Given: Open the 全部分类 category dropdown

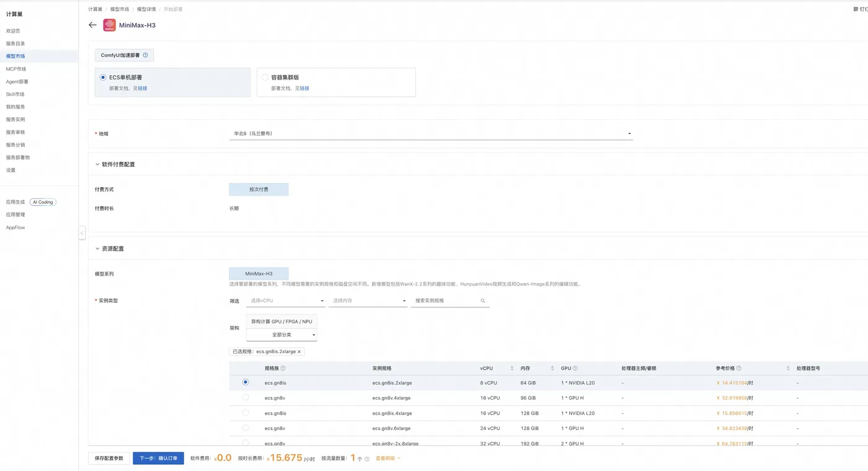Looking at the screenshot, I should pyautogui.click(x=282, y=335).
